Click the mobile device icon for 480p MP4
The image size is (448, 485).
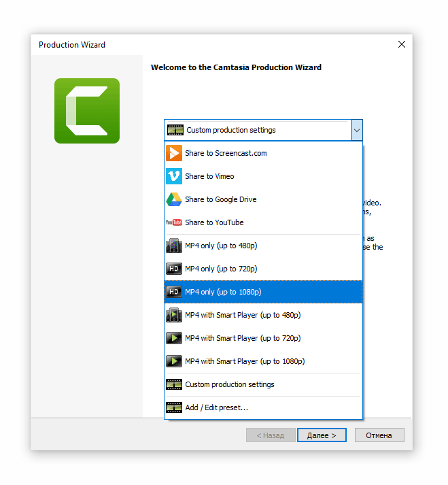(174, 246)
